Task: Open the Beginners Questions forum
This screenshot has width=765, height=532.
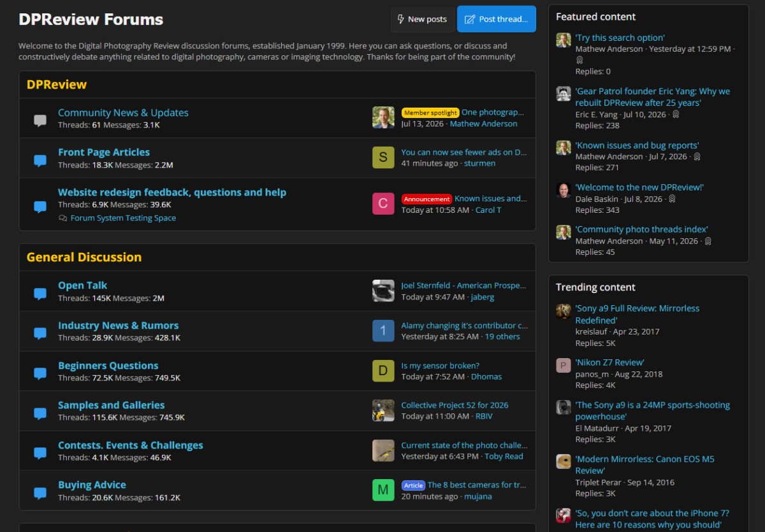Action: 108,366
